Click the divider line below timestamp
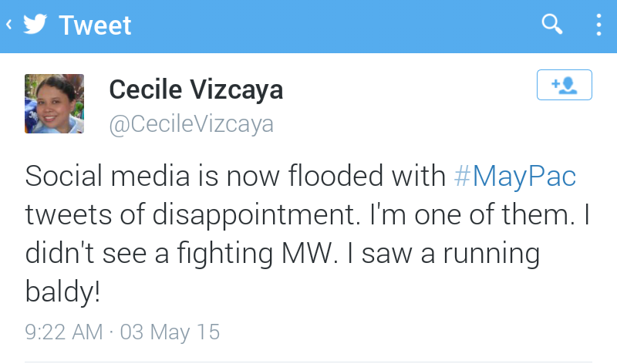Image resolution: width=617 pixels, height=364 pixels. 308,361
